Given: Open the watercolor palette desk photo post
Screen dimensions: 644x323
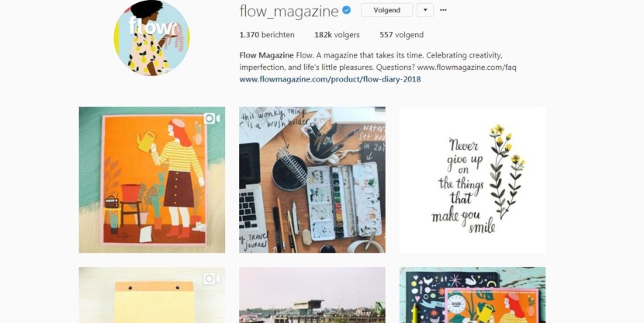Looking at the screenshot, I should (x=312, y=180).
